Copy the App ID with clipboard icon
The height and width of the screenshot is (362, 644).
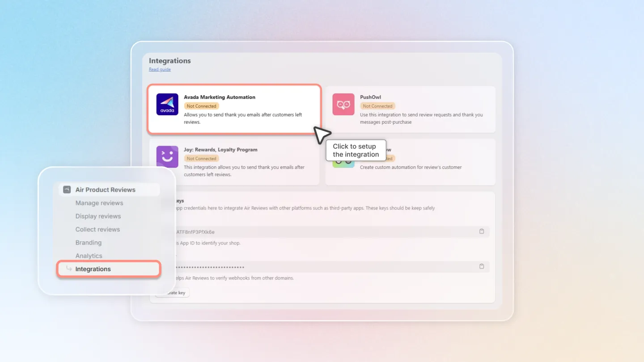pyautogui.click(x=482, y=232)
